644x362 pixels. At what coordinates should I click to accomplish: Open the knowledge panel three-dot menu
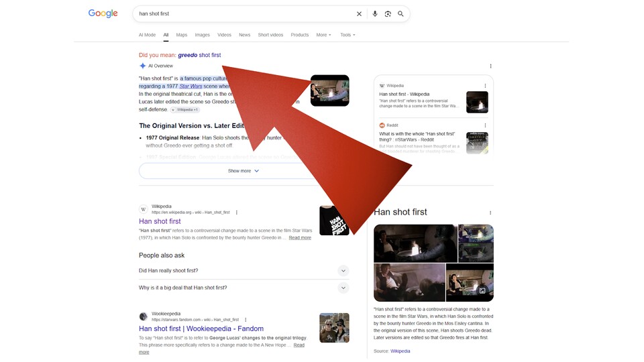490,213
